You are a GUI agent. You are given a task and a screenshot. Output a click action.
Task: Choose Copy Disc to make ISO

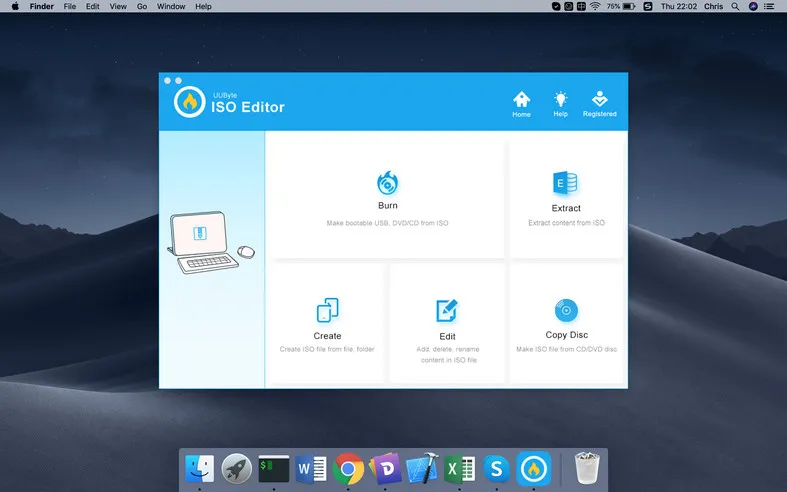coord(566,324)
